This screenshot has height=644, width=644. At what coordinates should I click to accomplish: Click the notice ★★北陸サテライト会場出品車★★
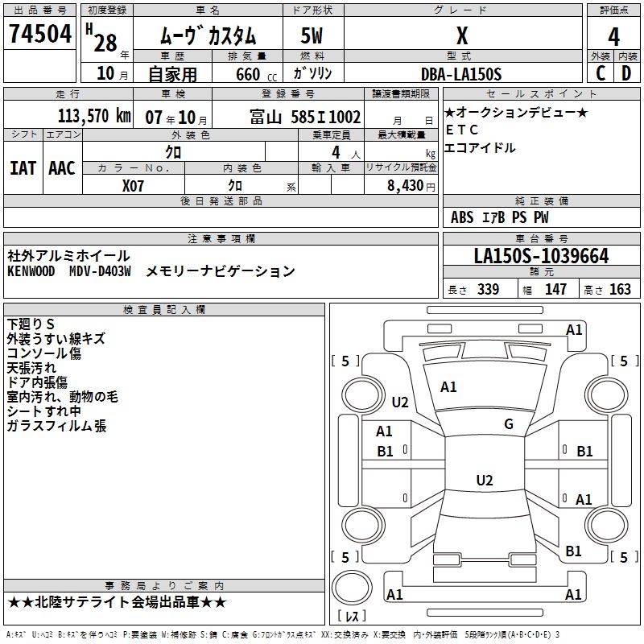coord(117,602)
